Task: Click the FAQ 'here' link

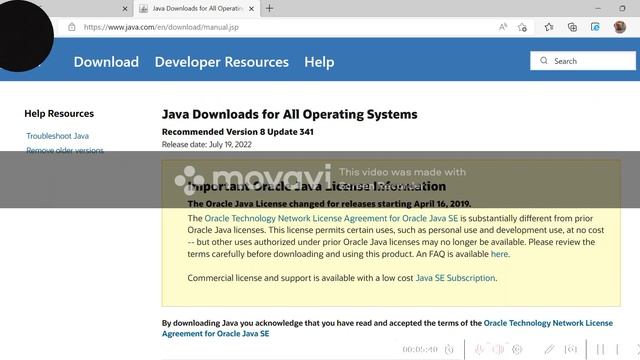Action: click(500, 254)
